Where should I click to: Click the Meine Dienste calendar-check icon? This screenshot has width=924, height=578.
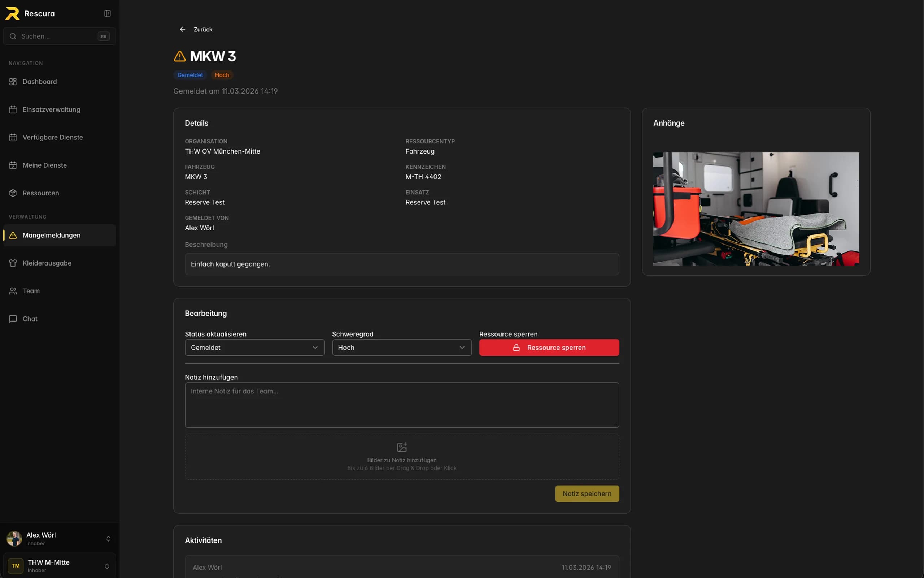pos(13,165)
